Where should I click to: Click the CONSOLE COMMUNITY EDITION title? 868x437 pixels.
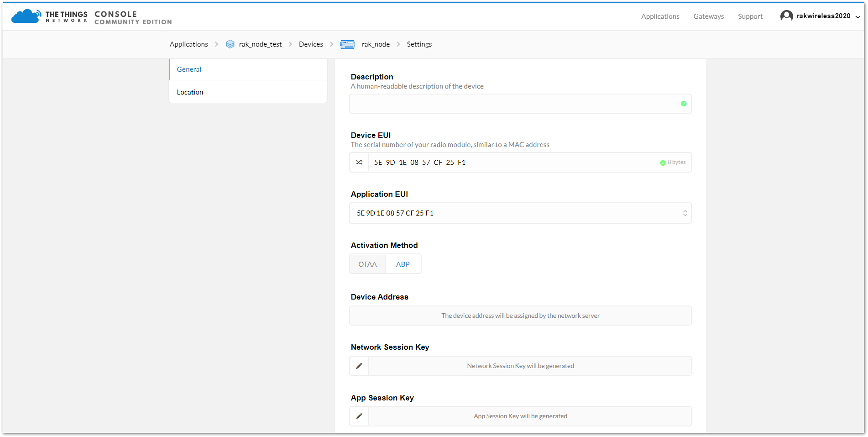133,18
